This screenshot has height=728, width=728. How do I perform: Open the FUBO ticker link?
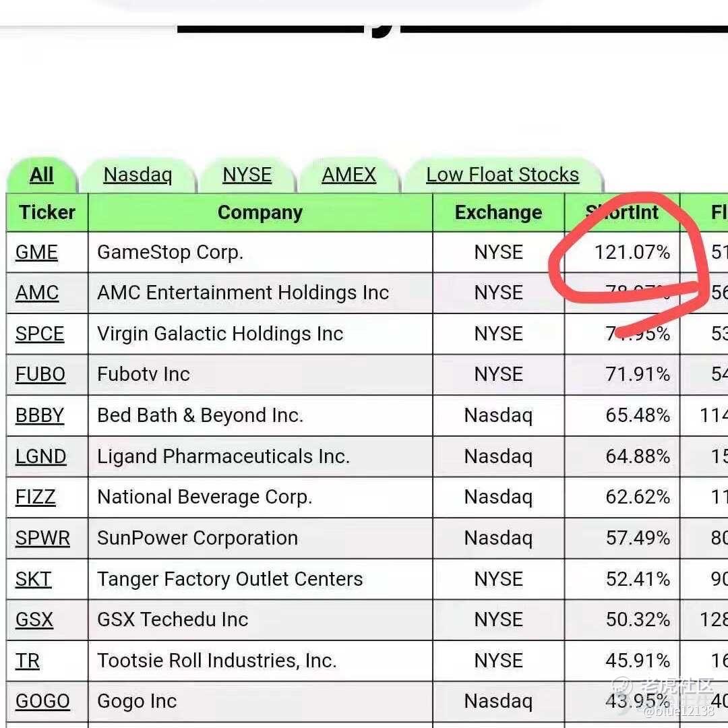pos(40,374)
